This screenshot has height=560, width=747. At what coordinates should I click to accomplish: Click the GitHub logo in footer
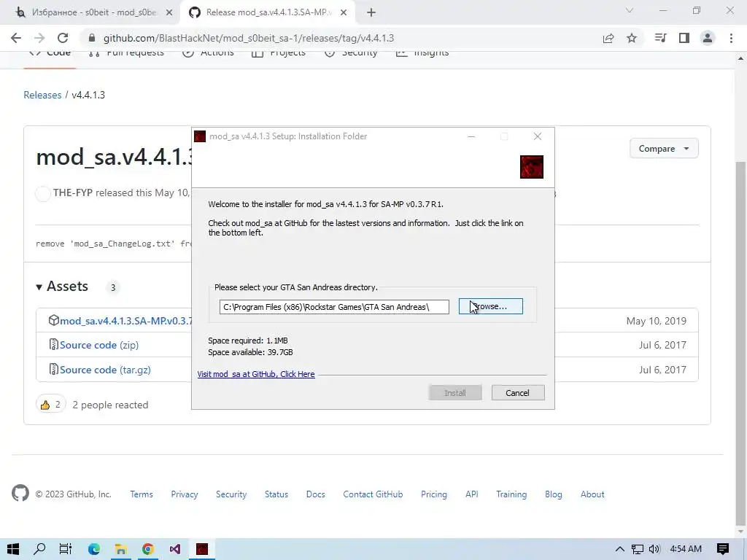pyautogui.click(x=20, y=494)
